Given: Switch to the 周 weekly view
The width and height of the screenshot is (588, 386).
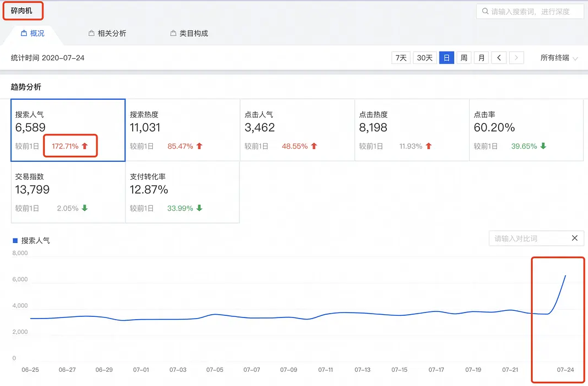Looking at the screenshot, I should tap(464, 57).
